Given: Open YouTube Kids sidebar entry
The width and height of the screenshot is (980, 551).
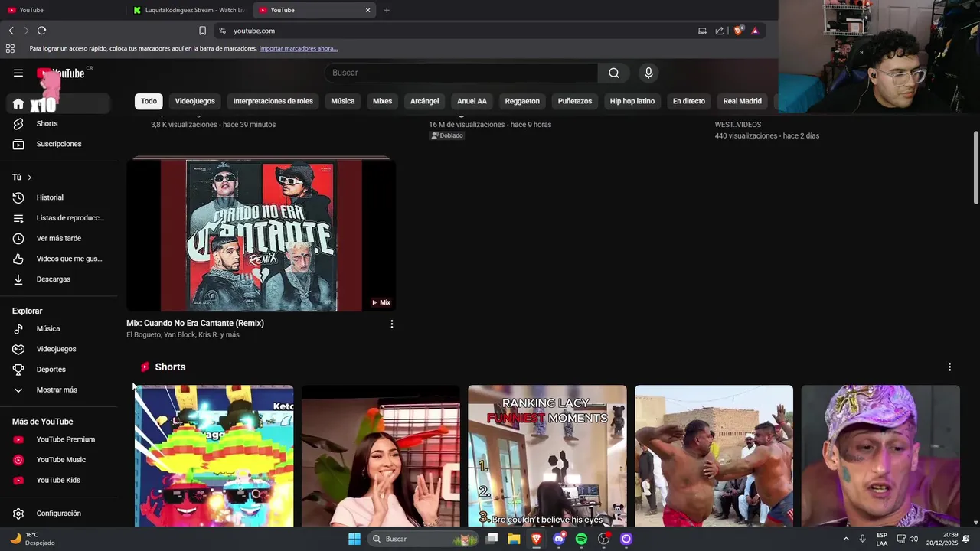Looking at the screenshot, I should coord(59,481).
